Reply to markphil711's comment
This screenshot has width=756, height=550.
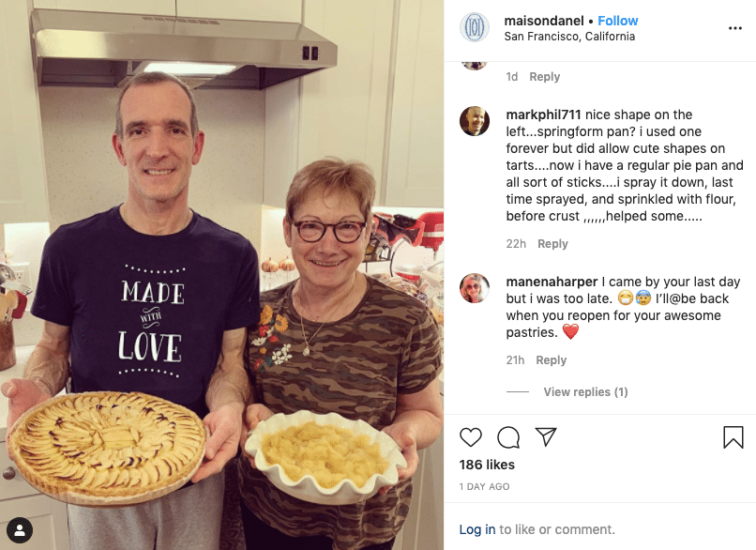[552, 244]
